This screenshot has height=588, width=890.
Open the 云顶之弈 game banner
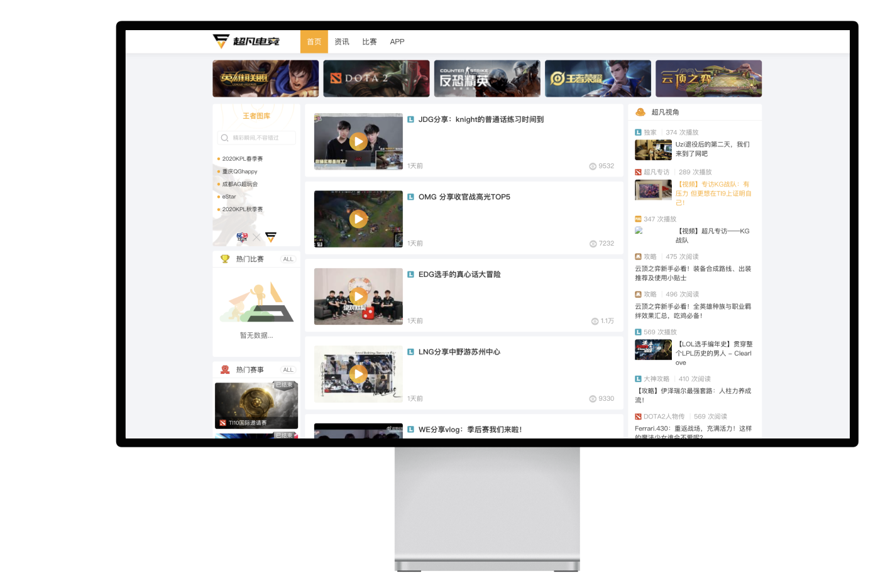click(708, 79)
